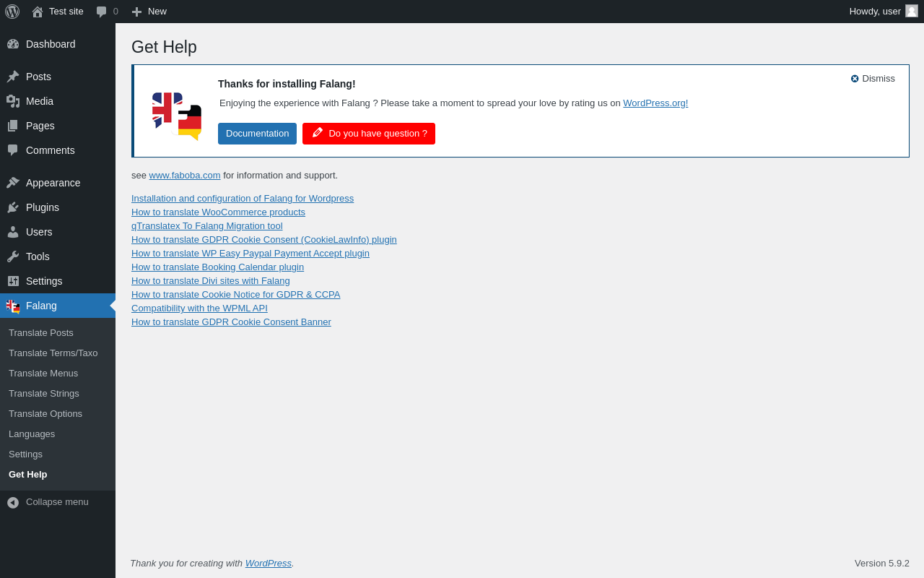Open the Users menu item
The image size is (924, 578).
click(58, 232)
